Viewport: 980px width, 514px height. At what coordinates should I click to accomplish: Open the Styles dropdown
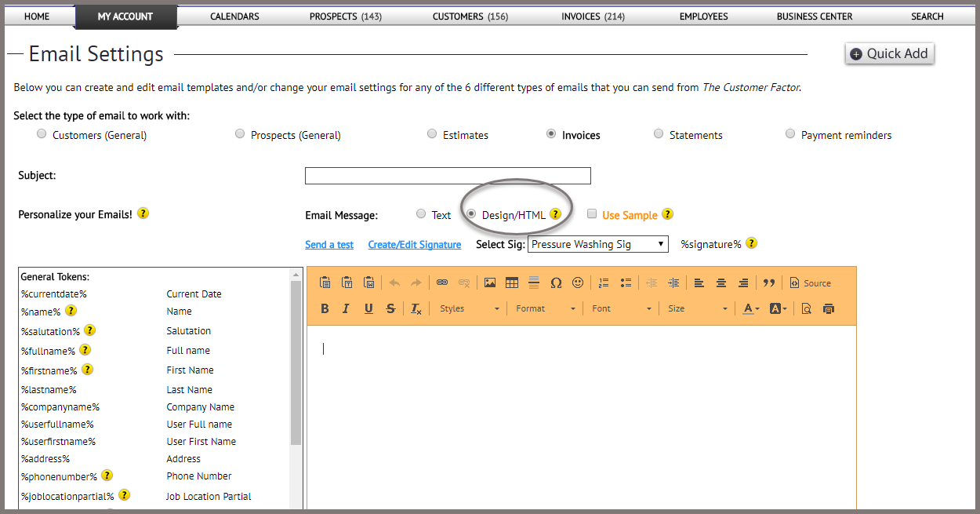469,309
